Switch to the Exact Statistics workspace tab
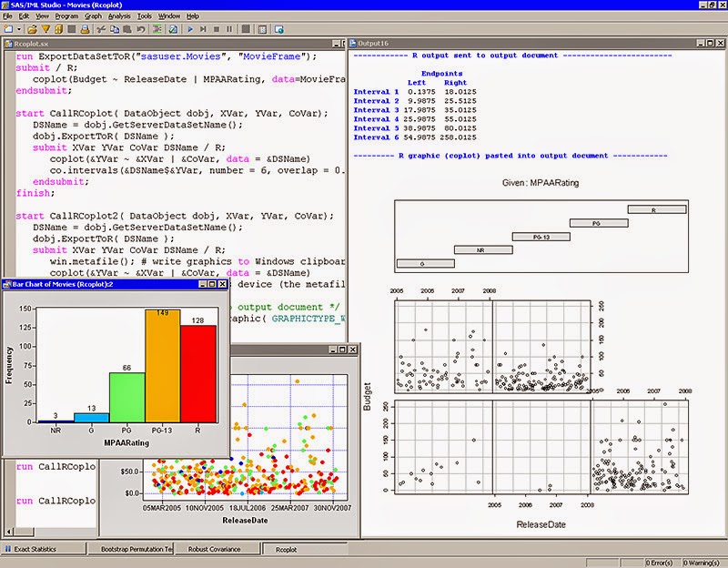Screen dimensions: 728x568 [44, 549]
